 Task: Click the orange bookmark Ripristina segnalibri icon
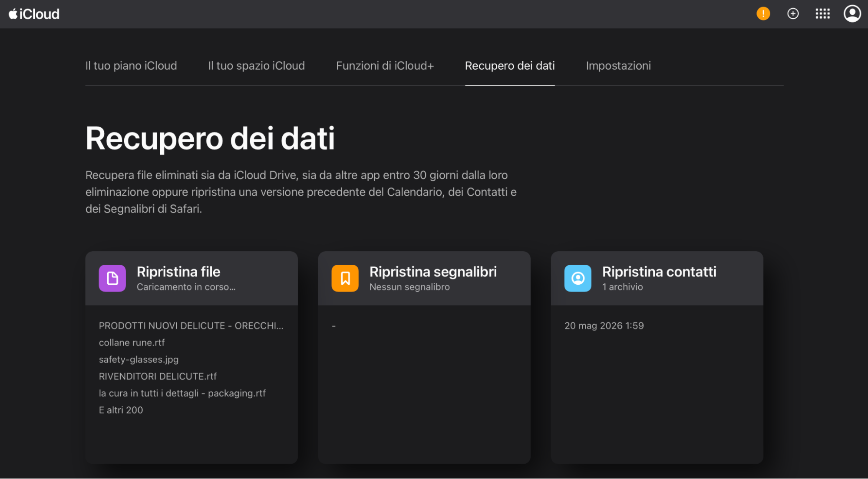click(345, 278)
